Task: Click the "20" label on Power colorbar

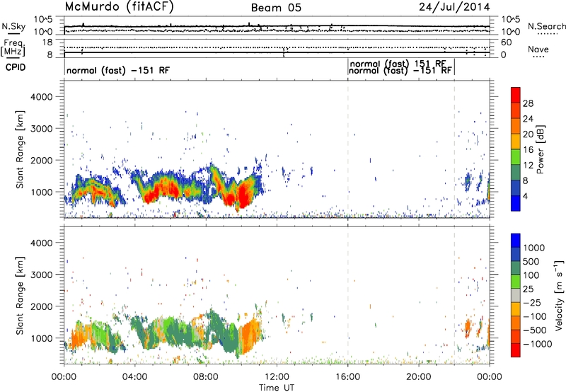Action: [x=528, y=134]
